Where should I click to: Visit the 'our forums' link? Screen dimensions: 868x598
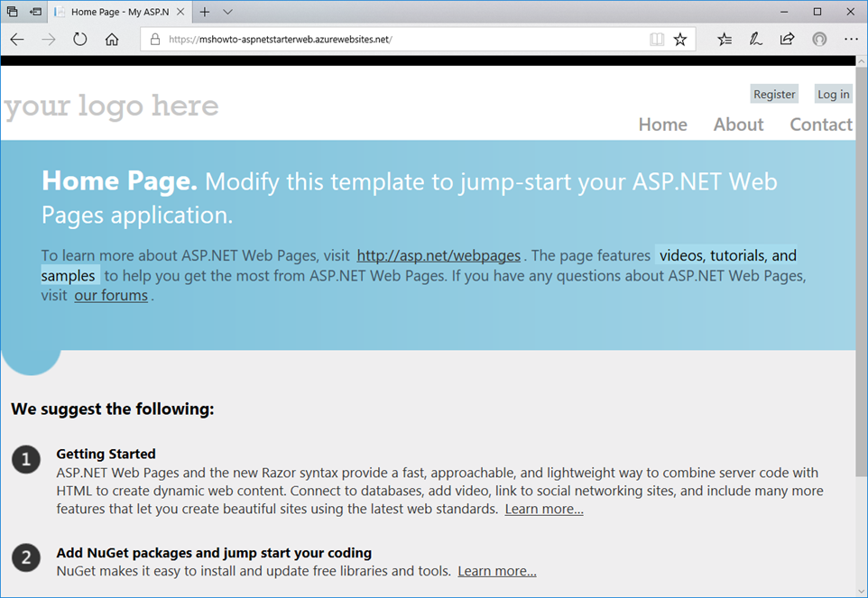(x=111, y=296)
